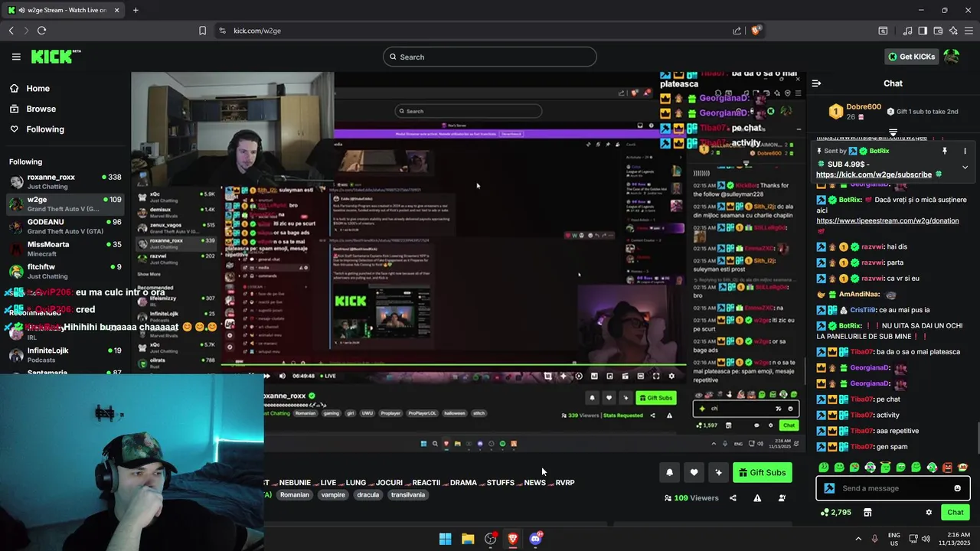Open Windows Start menu

[445, 539]
